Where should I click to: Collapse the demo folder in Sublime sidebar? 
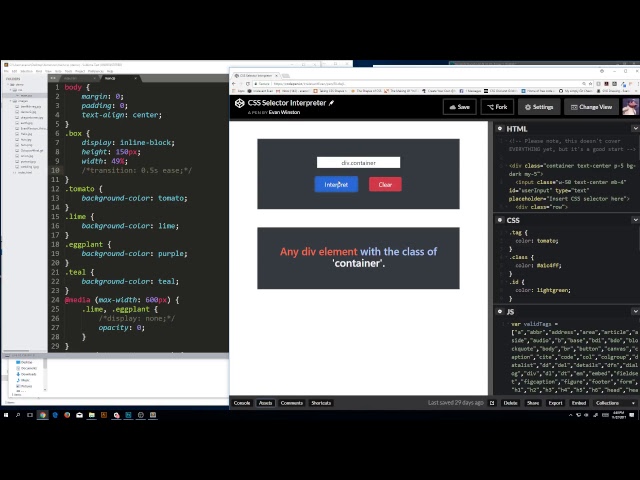pyautogui.click(x=8, y=84)
